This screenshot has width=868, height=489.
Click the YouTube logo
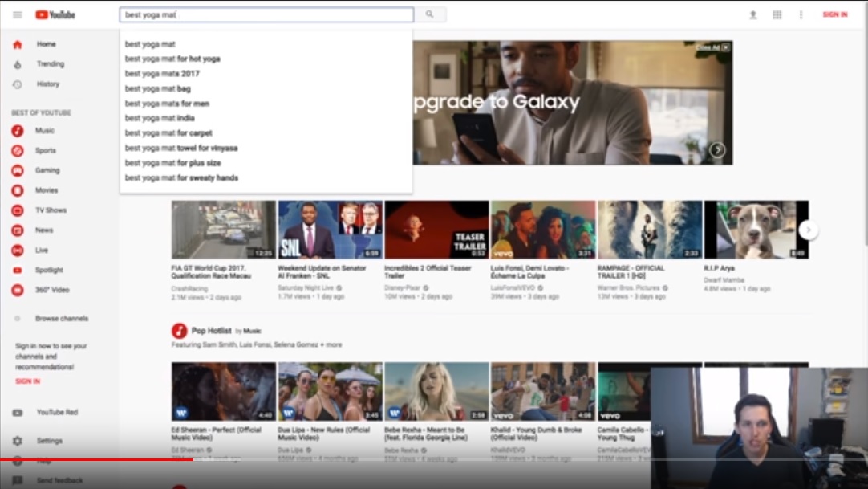[55, 15]
